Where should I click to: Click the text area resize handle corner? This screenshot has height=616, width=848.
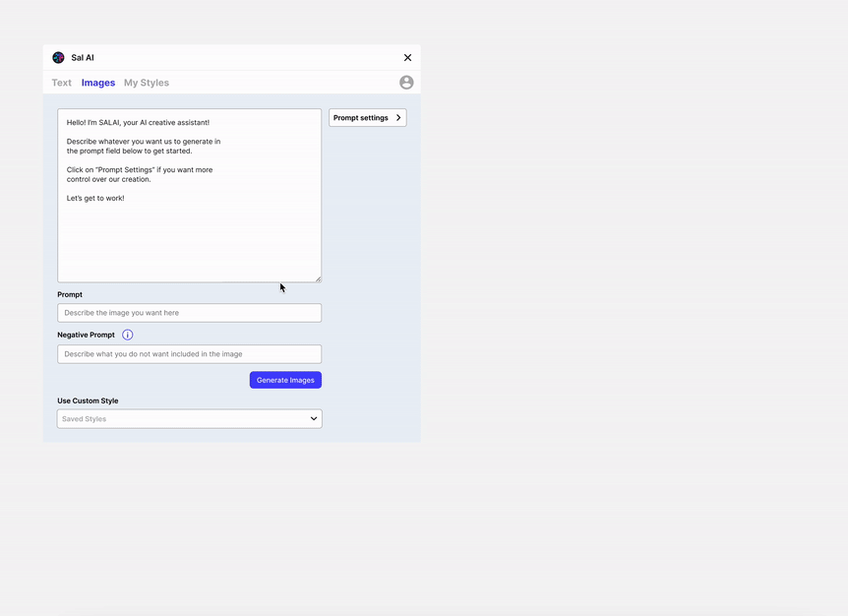point(318,279)
